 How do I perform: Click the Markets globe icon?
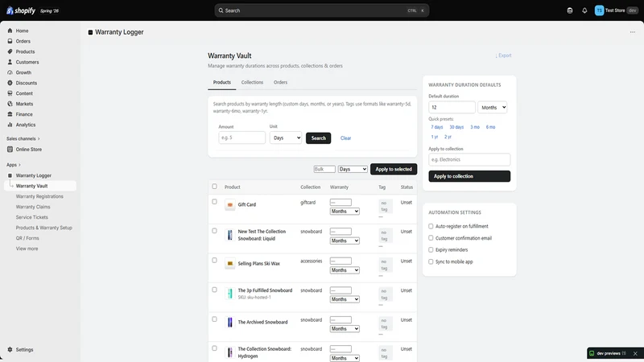click(x=10, y=104)
